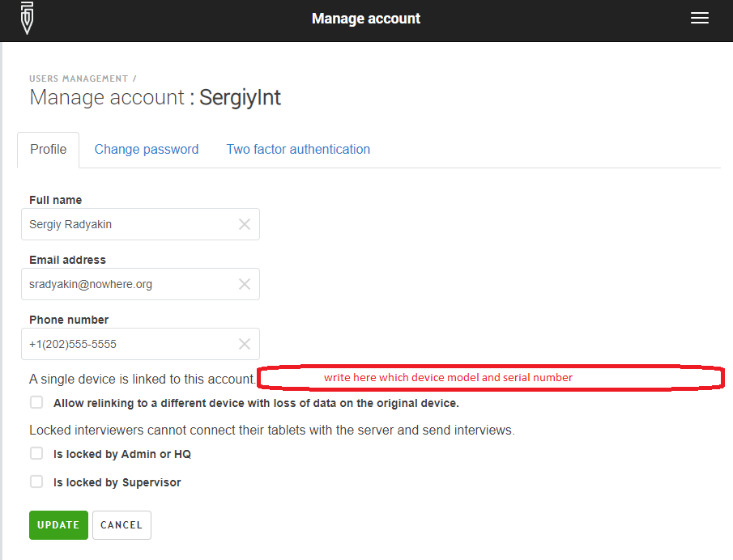The width and height of the screenshot is (733, 560).
Task: Click the Survey Solutions logo icon
Action: (27, 19)
